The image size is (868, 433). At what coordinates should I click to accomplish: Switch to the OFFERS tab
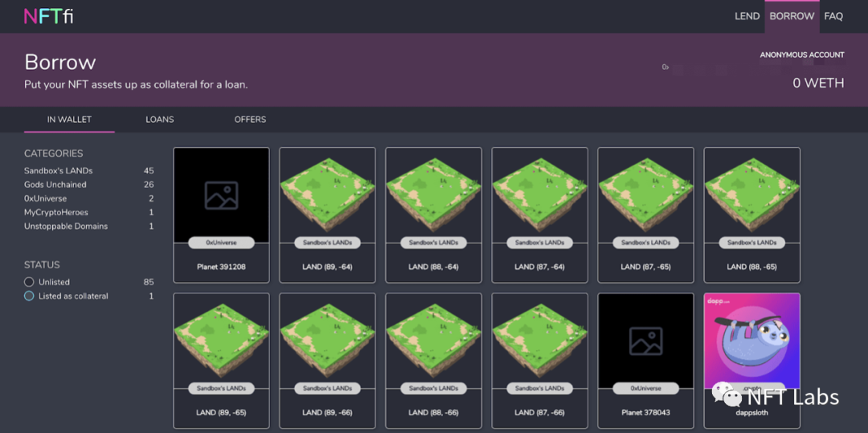[x=250, y=120]
